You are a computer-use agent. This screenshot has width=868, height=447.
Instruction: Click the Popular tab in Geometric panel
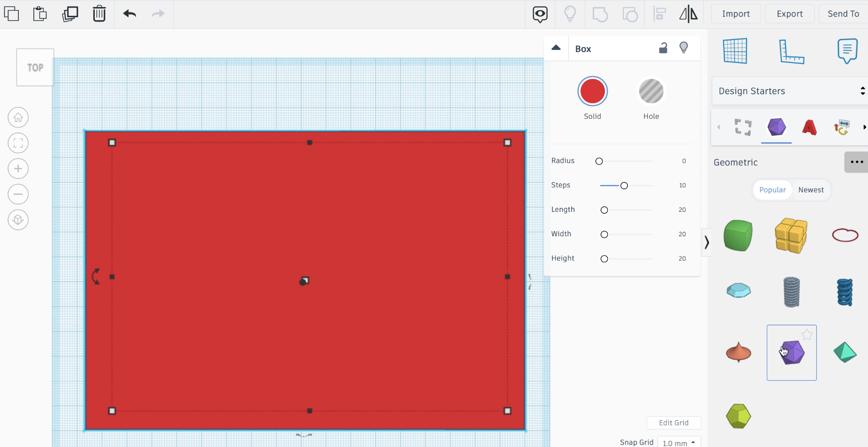772,189
